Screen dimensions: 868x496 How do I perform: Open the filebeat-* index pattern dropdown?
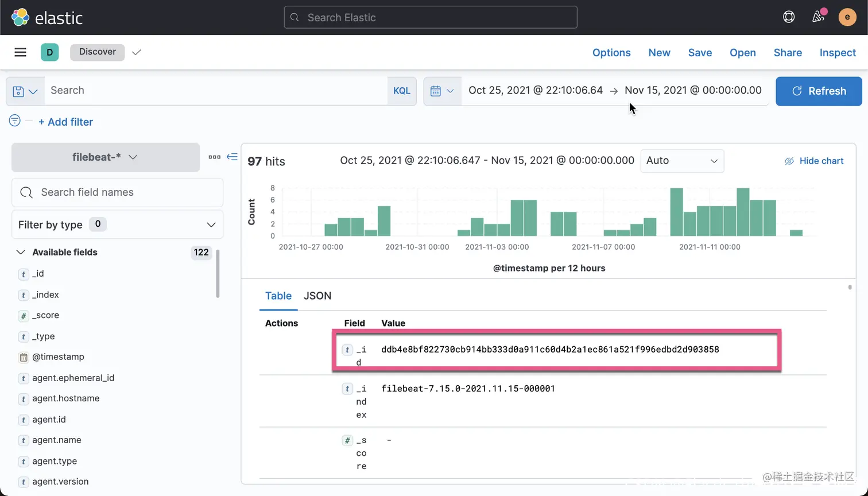pos(106,157)
